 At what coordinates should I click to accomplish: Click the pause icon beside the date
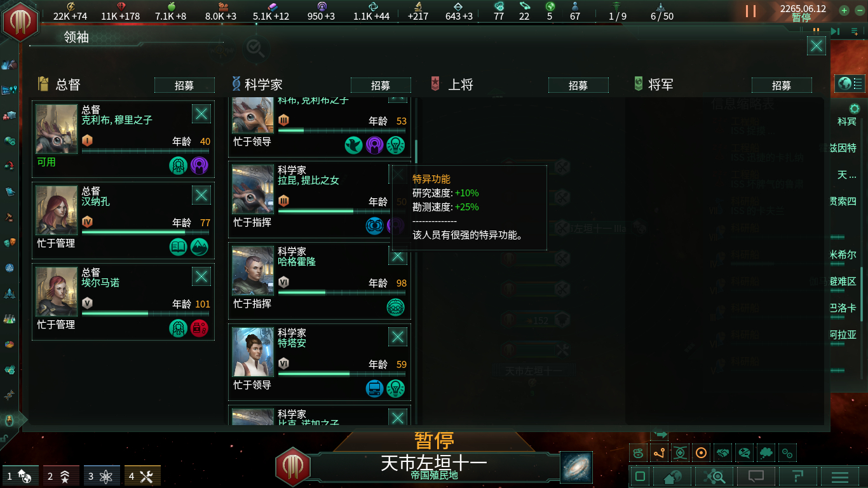coord(750,11)
